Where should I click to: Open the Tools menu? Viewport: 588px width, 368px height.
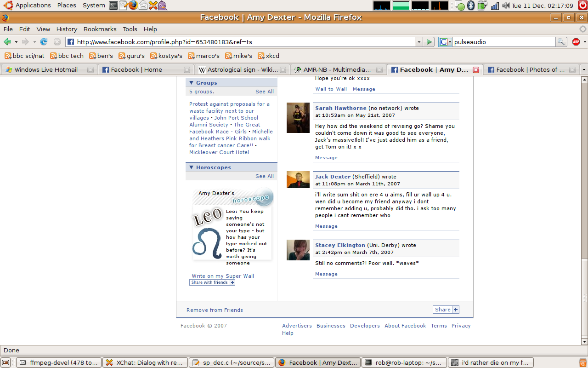click(130, 29)
